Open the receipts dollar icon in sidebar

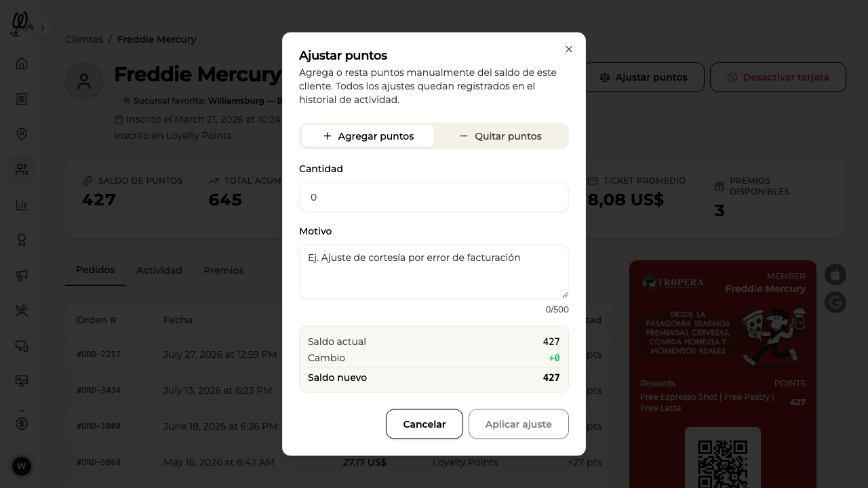click(x=22, y=99)
